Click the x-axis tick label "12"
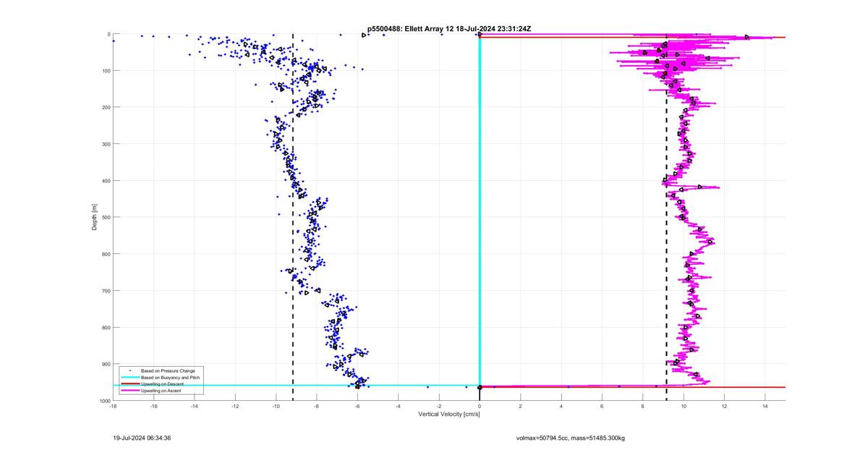The image size is (868, 450). 725,406
